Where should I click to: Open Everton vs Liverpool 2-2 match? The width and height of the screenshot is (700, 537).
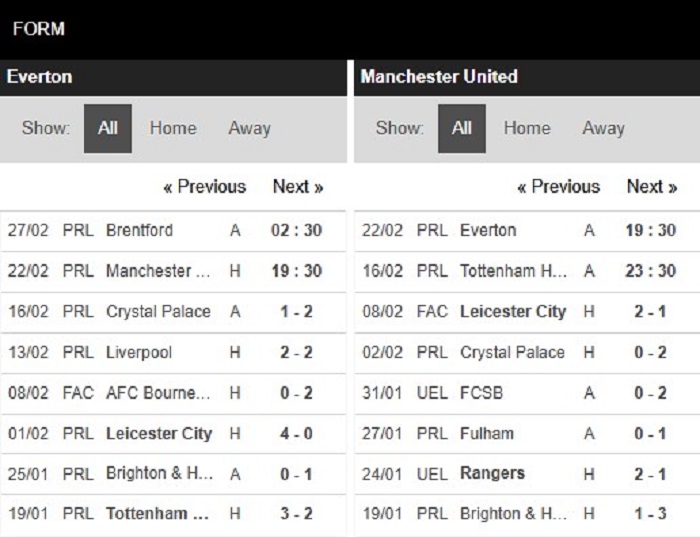point(173,353)
